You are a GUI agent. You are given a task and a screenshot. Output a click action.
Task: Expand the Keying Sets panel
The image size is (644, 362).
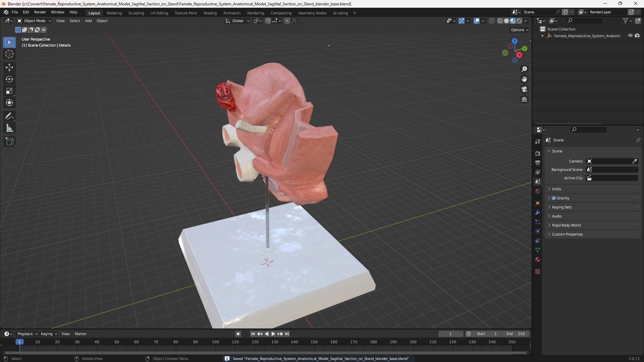point(592,207)
